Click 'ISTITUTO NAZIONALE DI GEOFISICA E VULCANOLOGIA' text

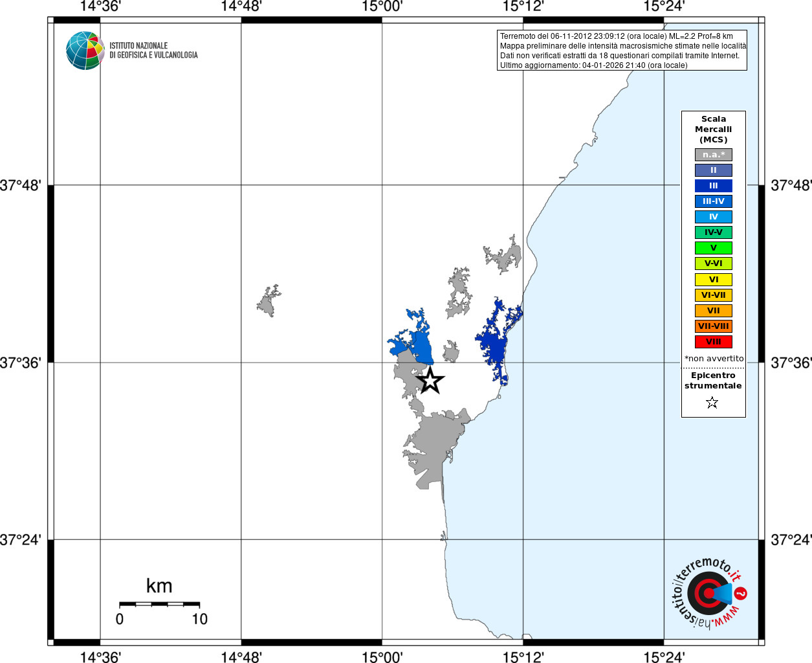(153, 51)
